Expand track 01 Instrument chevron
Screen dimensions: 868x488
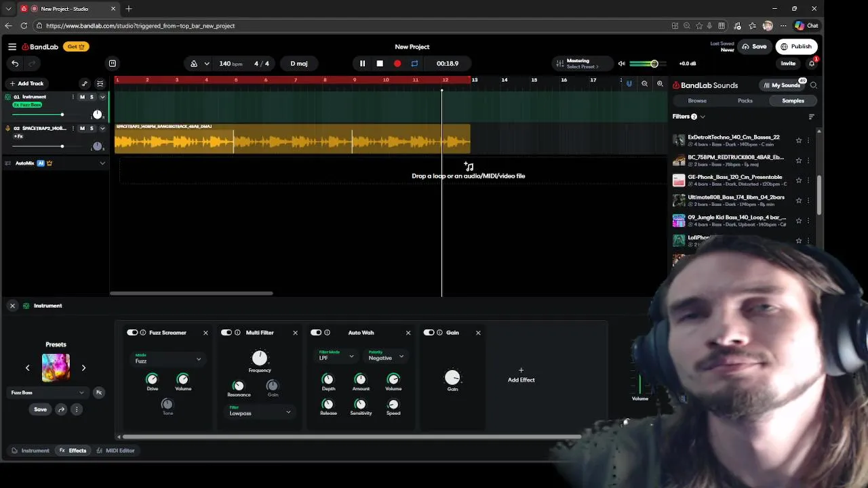102,97
